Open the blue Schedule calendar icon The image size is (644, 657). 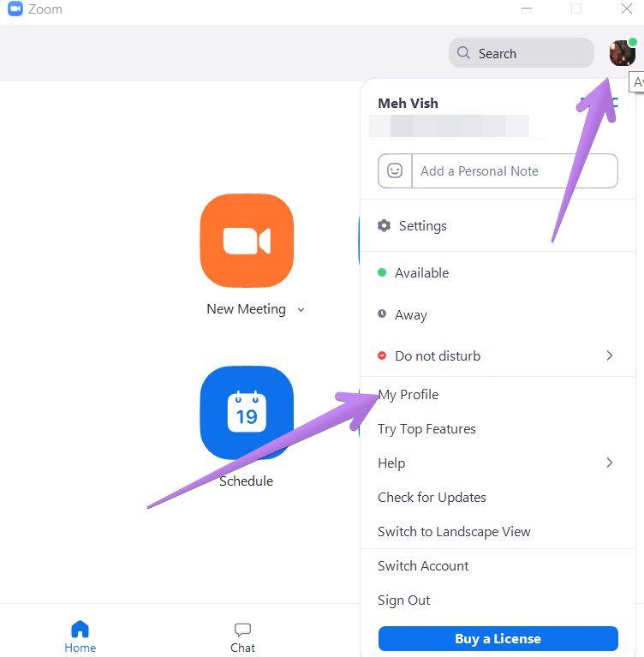click(247, 413)
